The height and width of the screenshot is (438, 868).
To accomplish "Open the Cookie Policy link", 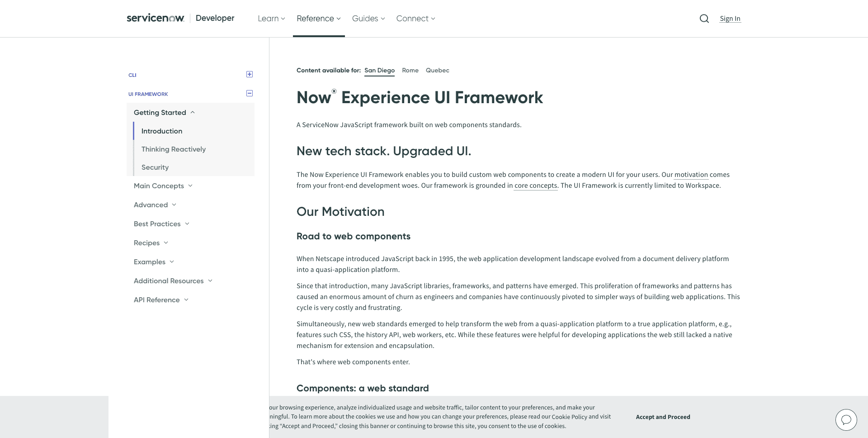I will (569, 417).
